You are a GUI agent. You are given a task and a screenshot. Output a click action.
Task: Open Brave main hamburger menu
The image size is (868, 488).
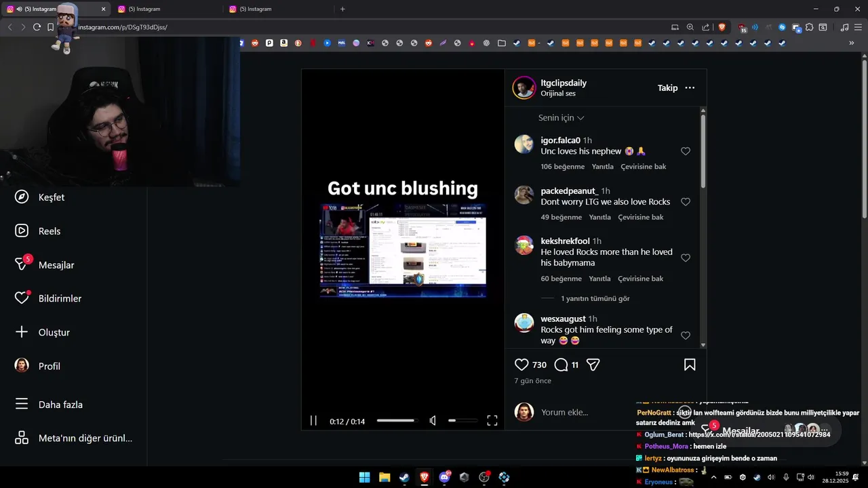858,27
